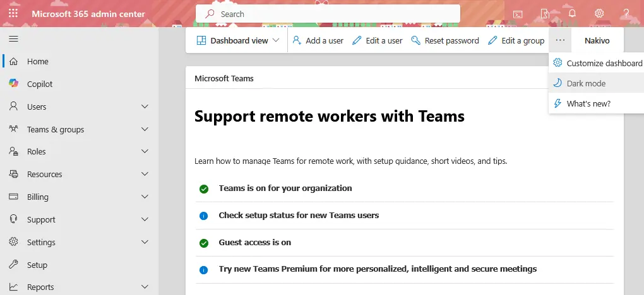Viewport: 644px width, 295px height.
Task: Select What's new? menu entry
Action: pos(596,103)
